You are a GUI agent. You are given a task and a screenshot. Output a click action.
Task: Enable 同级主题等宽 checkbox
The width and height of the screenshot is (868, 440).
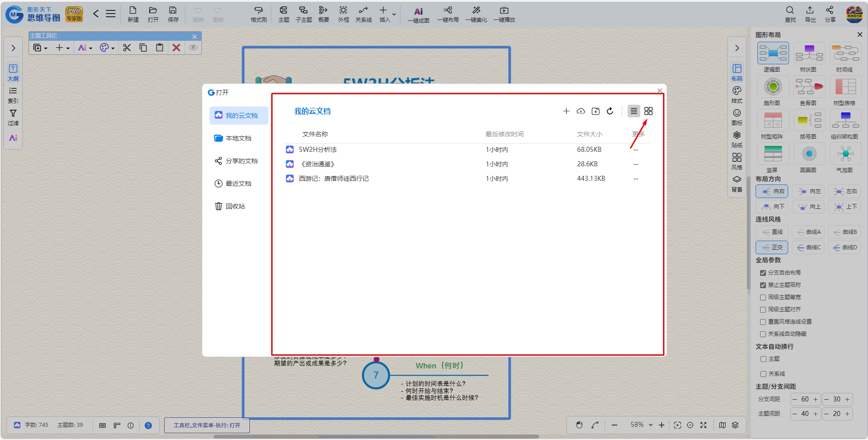pyautogui.click(x=763, y=297)
